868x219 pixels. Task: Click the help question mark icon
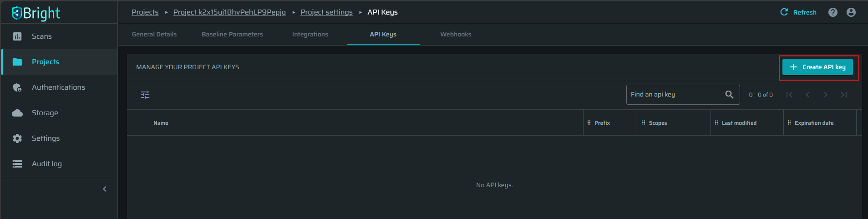click(x=833, y=12)
